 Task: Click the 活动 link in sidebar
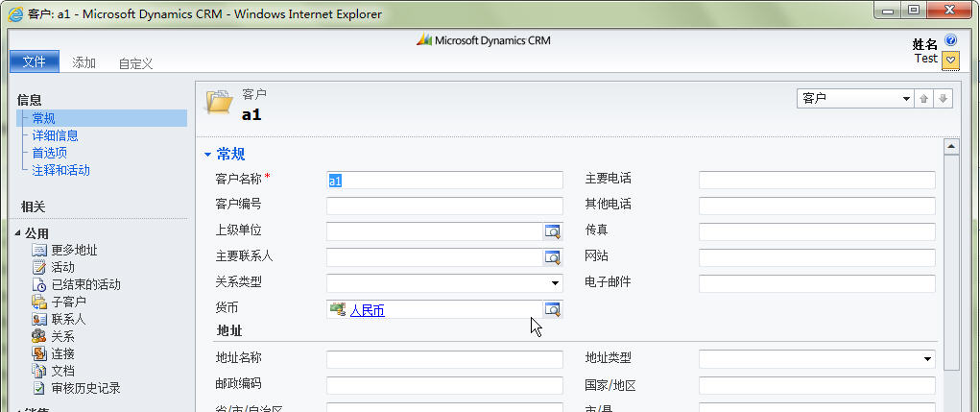tap(63, 268)
